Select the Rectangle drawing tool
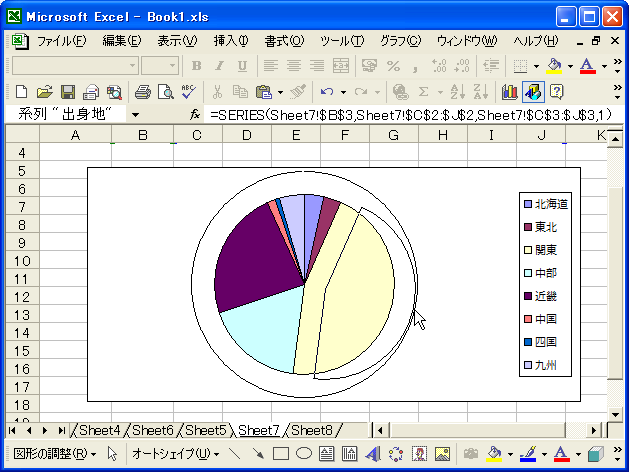The width and height of the screenshot is (629, 472). [281, 454]
